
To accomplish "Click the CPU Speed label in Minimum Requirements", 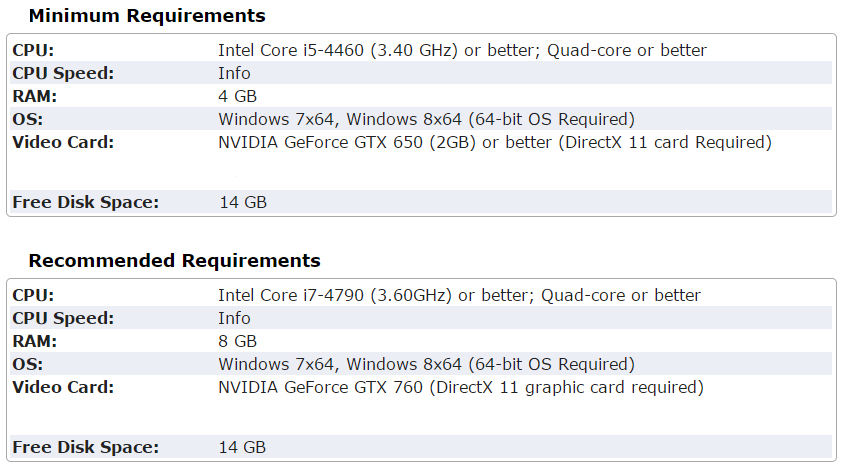I will point(63,73).
